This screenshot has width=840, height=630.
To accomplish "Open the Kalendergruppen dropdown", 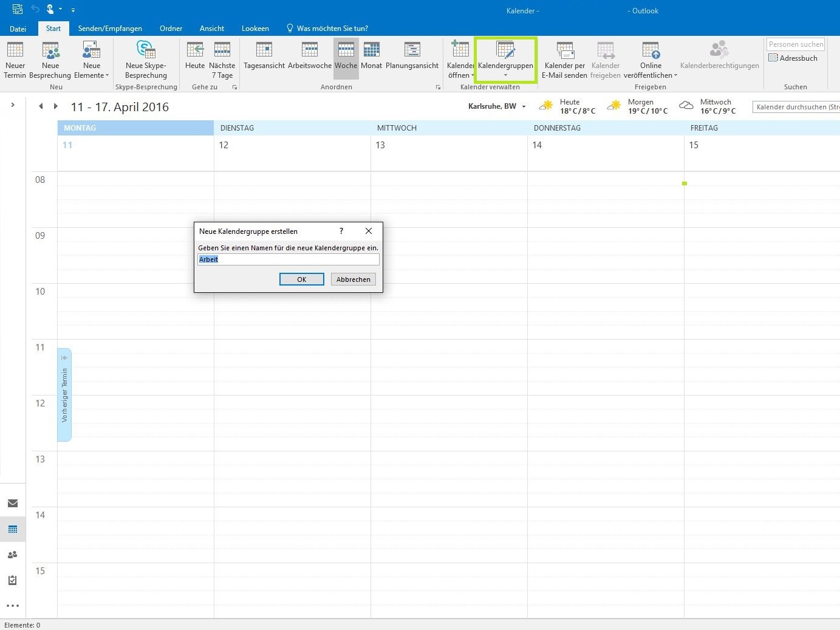I will (505, 60).
